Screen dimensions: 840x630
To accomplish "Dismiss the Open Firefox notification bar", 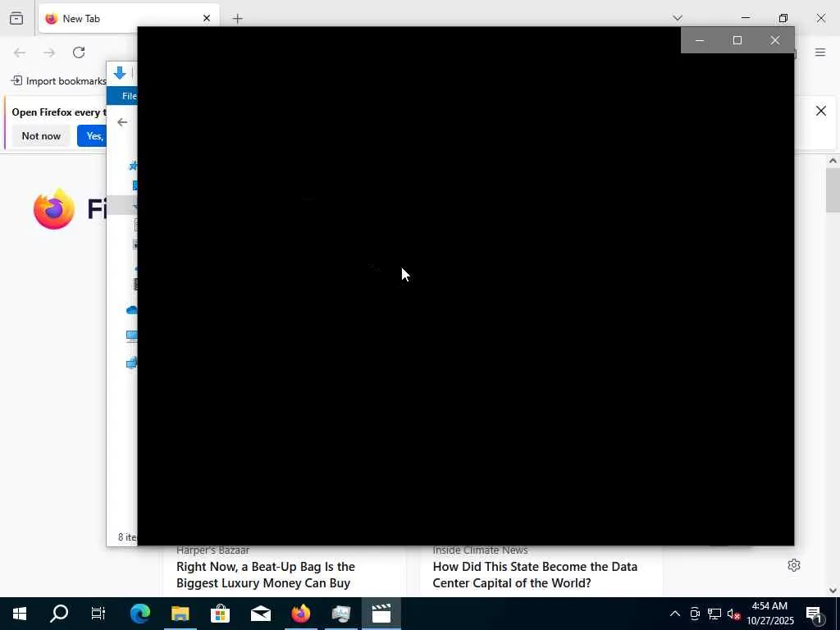I will click(x=820, y=111).
